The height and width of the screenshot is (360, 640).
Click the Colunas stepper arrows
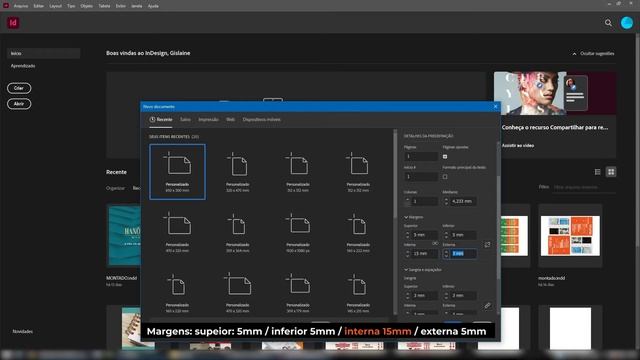pyautogui.click(x=407, y=201)
